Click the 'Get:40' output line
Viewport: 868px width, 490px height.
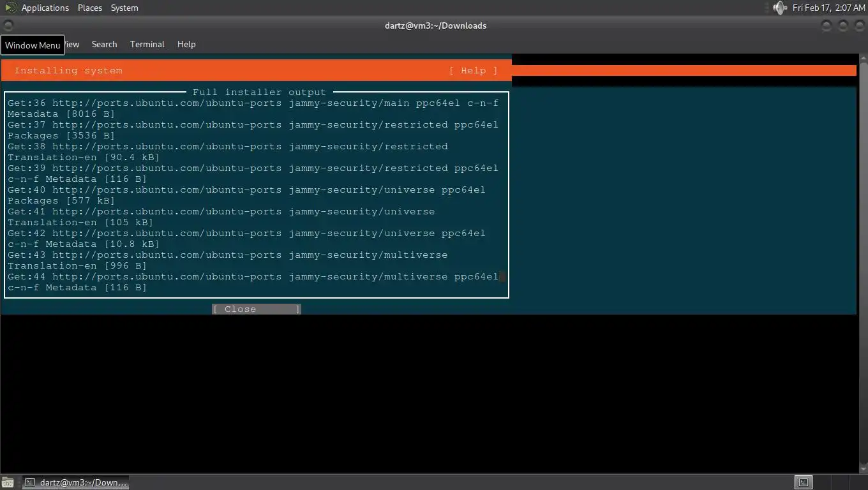point(246,190)
